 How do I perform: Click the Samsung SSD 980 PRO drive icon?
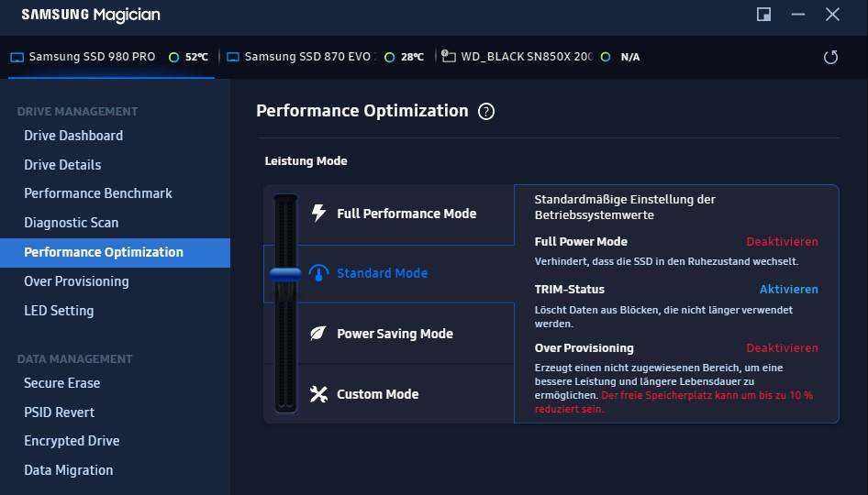[x=17, y=57]
